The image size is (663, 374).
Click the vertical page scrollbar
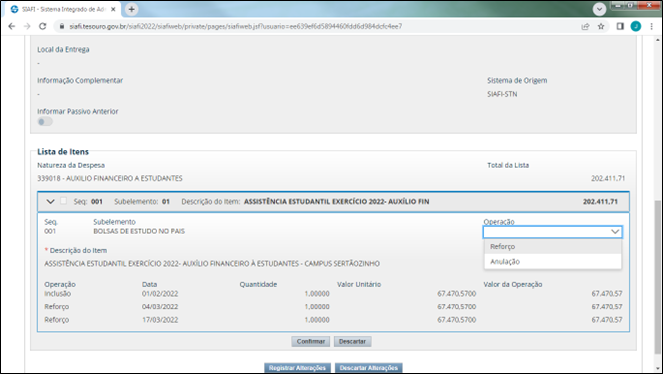[x=658, y=277]
